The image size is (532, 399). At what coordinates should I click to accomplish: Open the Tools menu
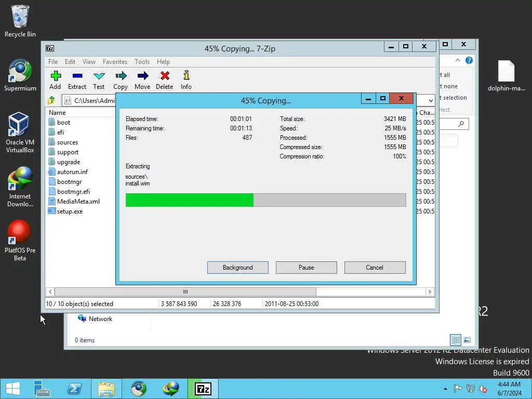pos(142,62)
